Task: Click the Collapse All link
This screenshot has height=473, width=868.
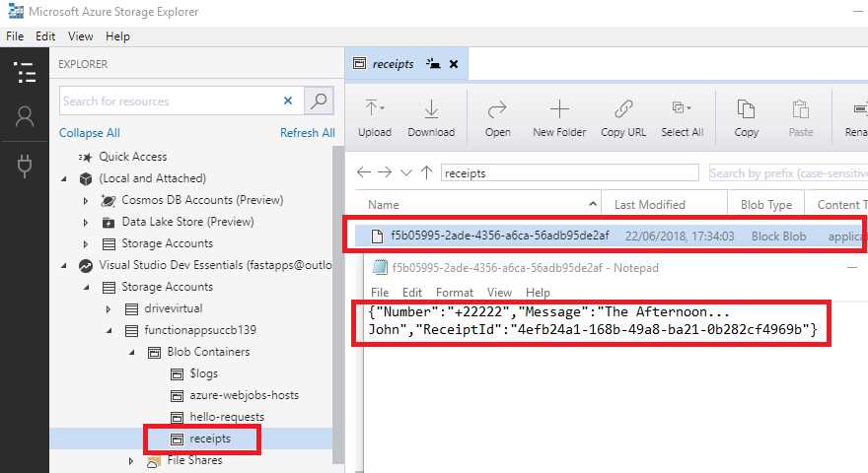Action: pos(89,133)
